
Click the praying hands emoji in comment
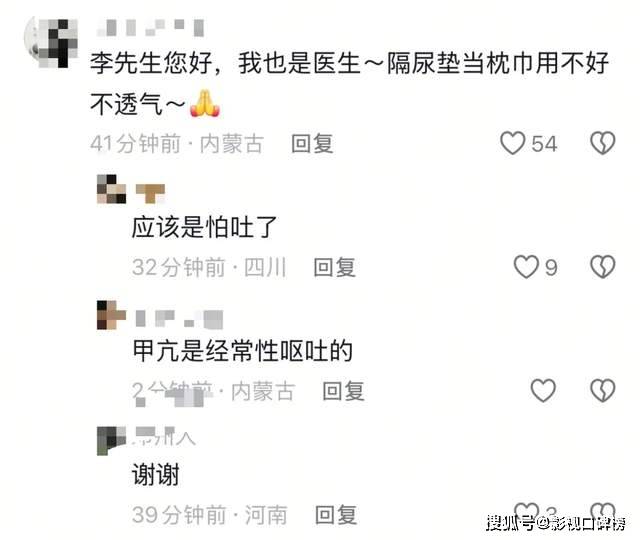tap(205, 103)
